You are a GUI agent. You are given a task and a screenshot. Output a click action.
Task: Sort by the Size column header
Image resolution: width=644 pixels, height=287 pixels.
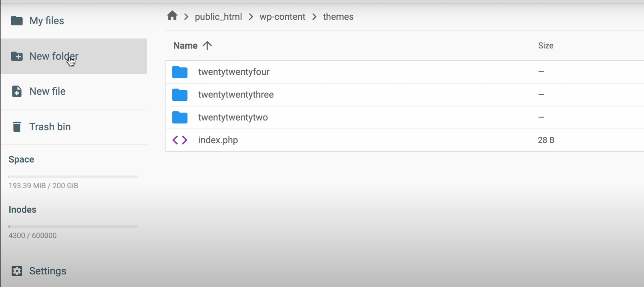(x=546, y=46)
